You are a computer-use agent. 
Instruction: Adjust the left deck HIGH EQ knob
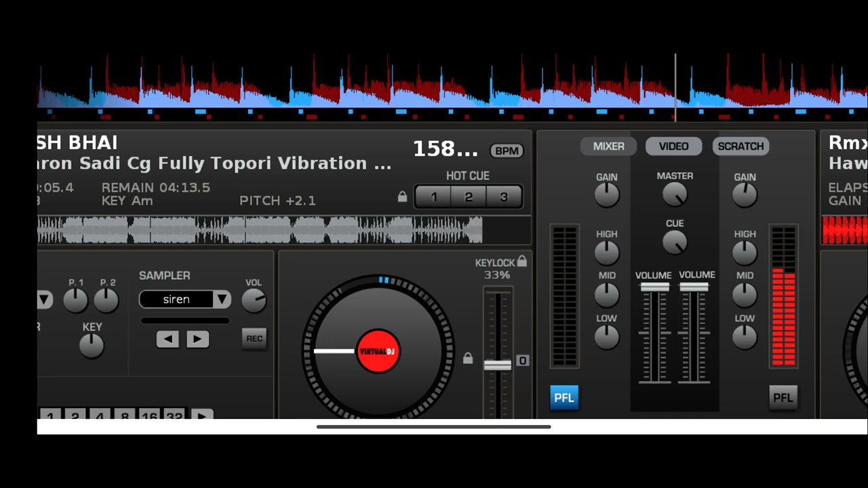tap(607, 253)
